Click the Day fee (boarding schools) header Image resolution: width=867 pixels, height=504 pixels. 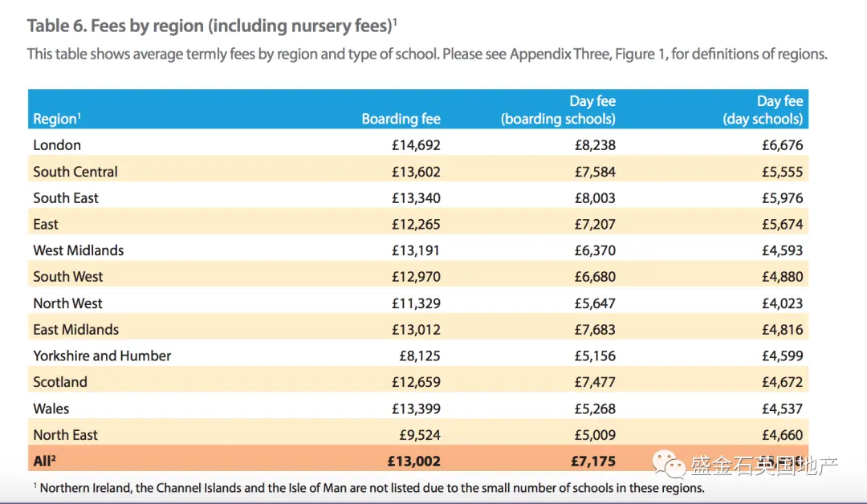pyautogui.click(x=559, y=109)
